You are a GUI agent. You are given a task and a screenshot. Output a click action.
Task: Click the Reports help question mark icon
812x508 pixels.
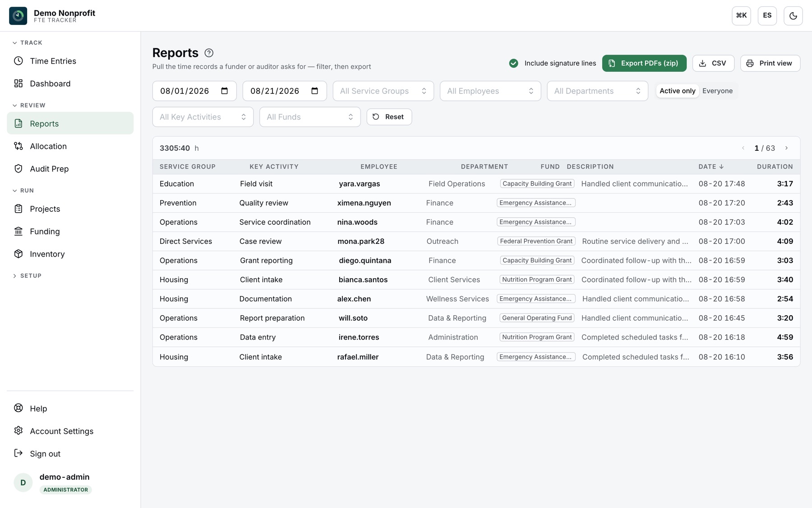(x=209, y=53)
